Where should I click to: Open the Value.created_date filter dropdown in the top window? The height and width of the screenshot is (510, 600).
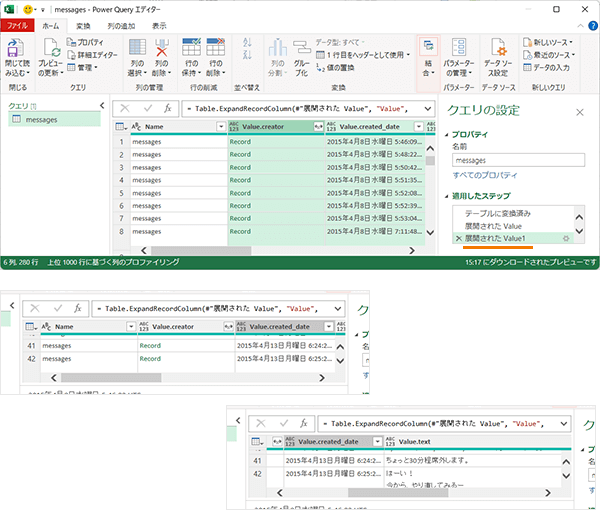[419, 127]
